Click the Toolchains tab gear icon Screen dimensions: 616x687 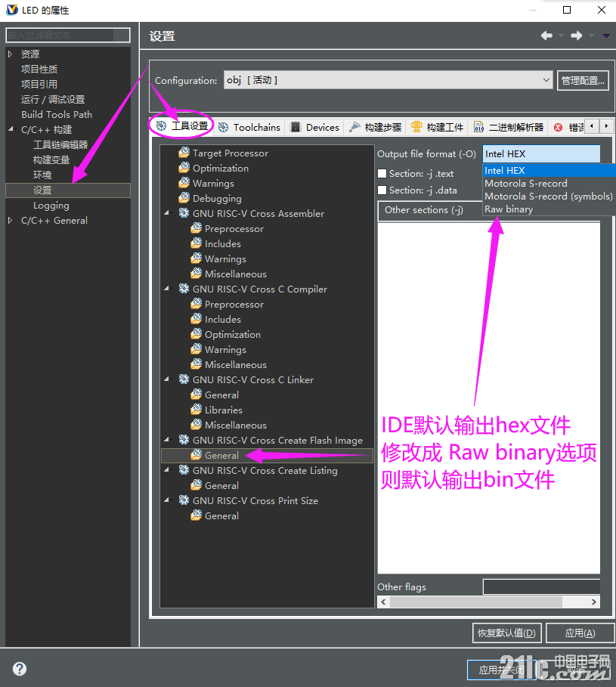pyautogui.click(x=224, y=127)
